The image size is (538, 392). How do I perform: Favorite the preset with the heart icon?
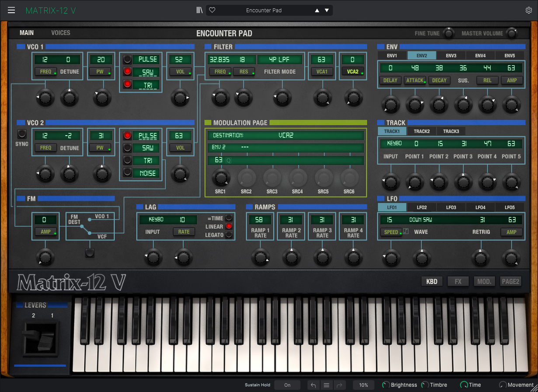click(212, 10)
